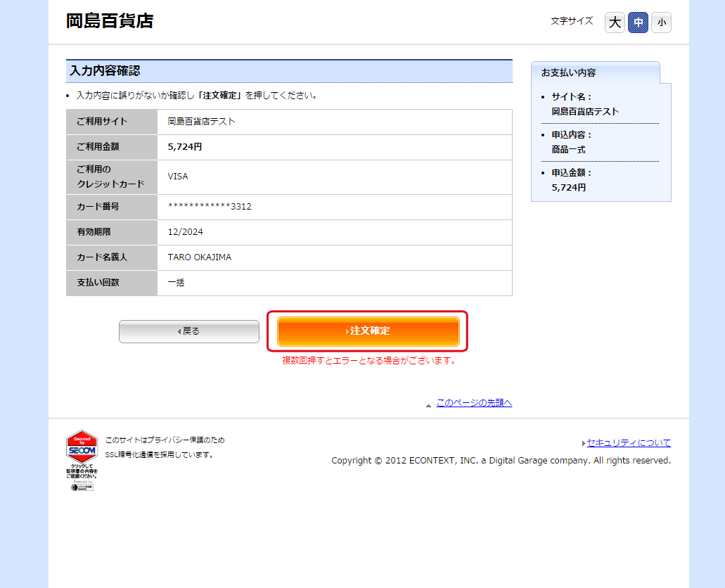The width and height of the screenshot is (725, 588).
Task: Jump to top via このページの先頭へ link
Action: (x=474, y=403)
